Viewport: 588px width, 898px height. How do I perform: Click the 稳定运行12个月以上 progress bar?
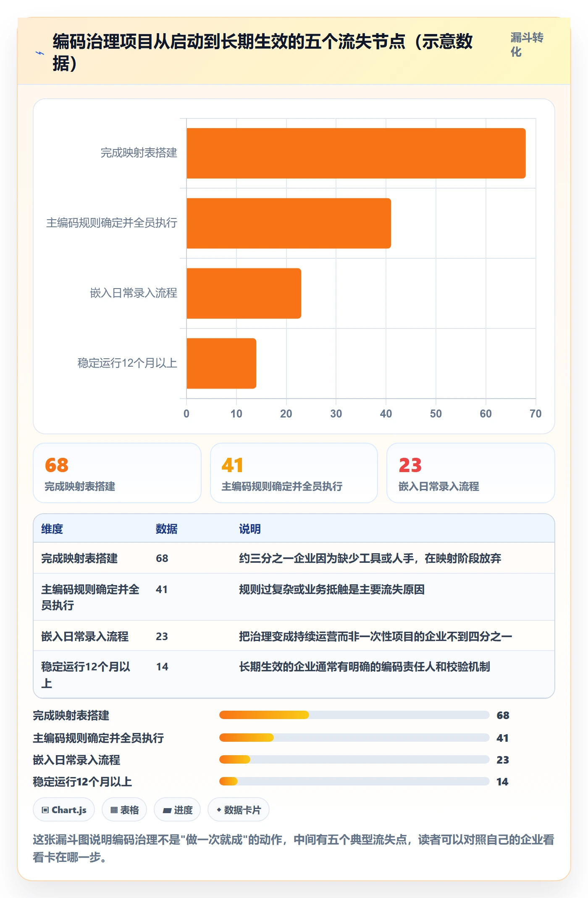point(354,781)
